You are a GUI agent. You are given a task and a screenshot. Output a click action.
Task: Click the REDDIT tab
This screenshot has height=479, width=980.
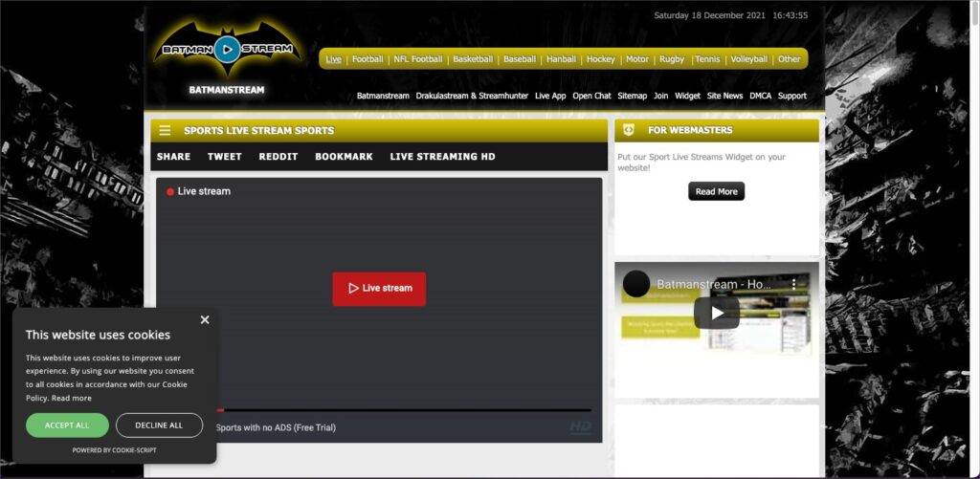coord(278,157)
